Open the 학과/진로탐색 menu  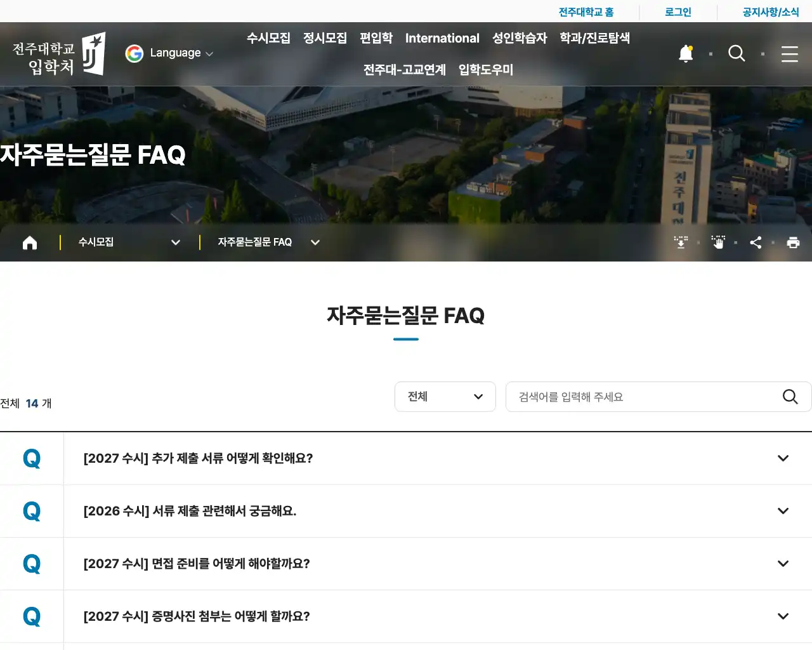click(594, 38)
